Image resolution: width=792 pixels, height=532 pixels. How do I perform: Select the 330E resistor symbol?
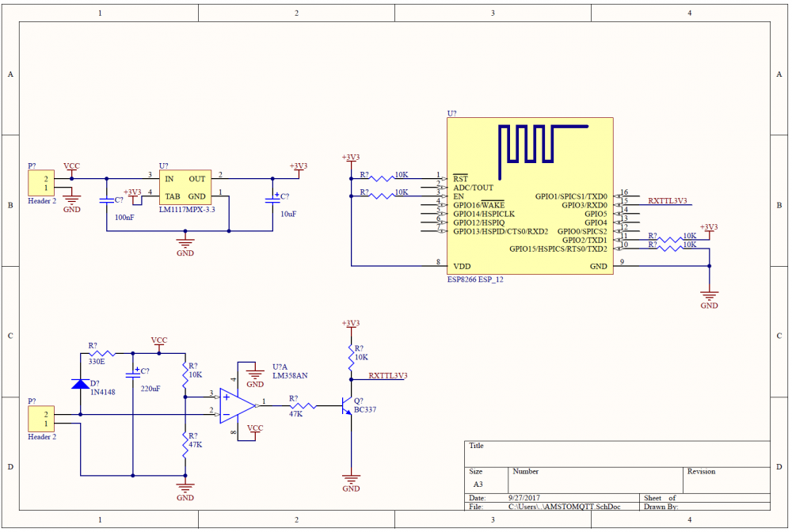[101, 353]
